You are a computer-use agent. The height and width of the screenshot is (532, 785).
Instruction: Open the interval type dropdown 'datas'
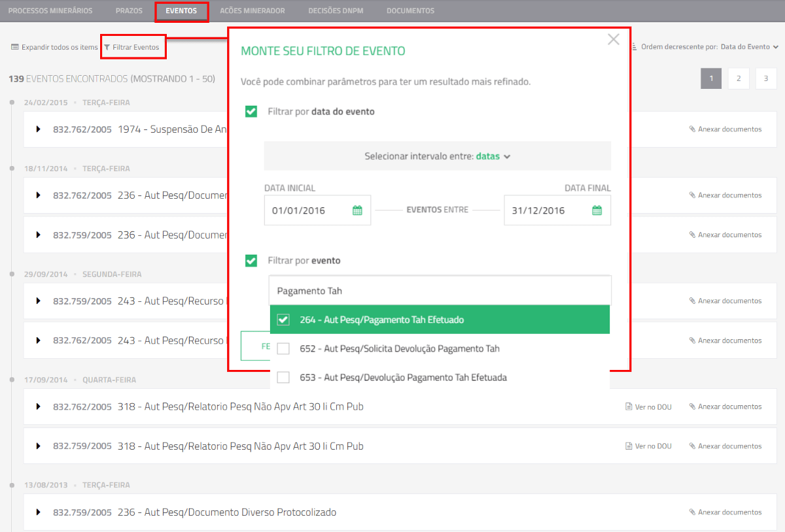[492, 157]
